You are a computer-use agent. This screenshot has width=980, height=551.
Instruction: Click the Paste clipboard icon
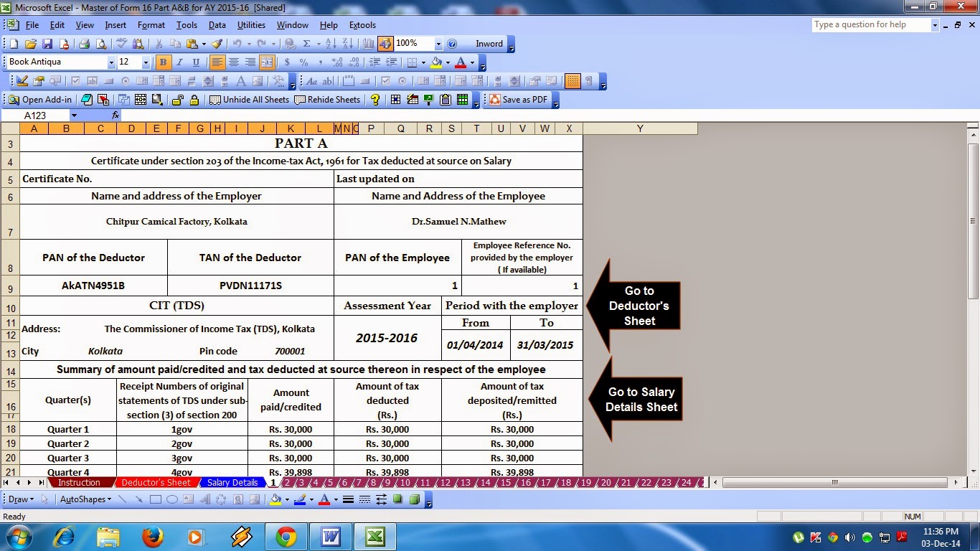pos(192,44)
